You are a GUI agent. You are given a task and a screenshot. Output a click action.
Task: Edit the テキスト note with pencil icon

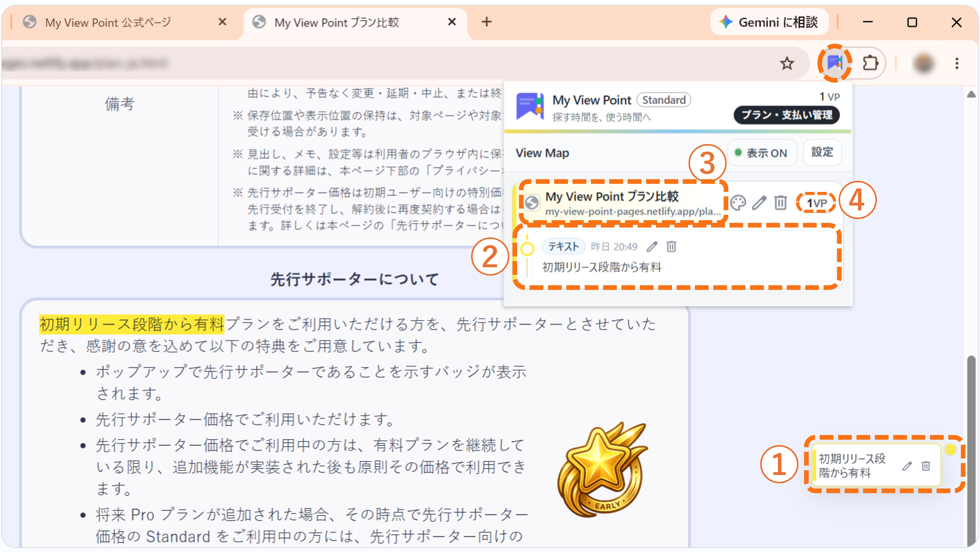point(652,247)
